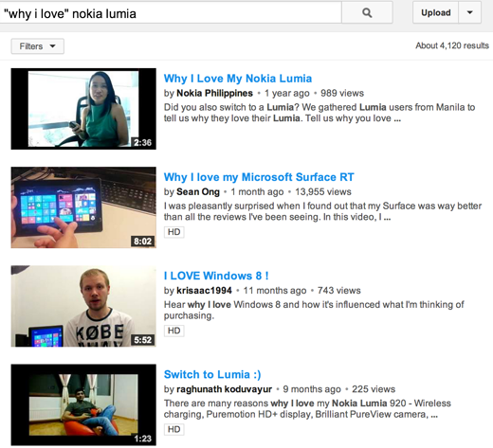Viewport: 493px width, 448px height.
Task: Click the '743 views' text
Action: (339, 291)
